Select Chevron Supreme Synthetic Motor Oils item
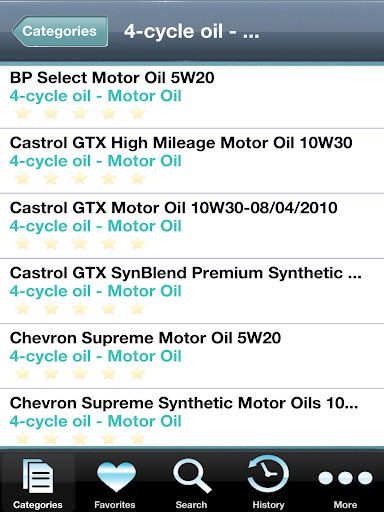 pos(192,417)
